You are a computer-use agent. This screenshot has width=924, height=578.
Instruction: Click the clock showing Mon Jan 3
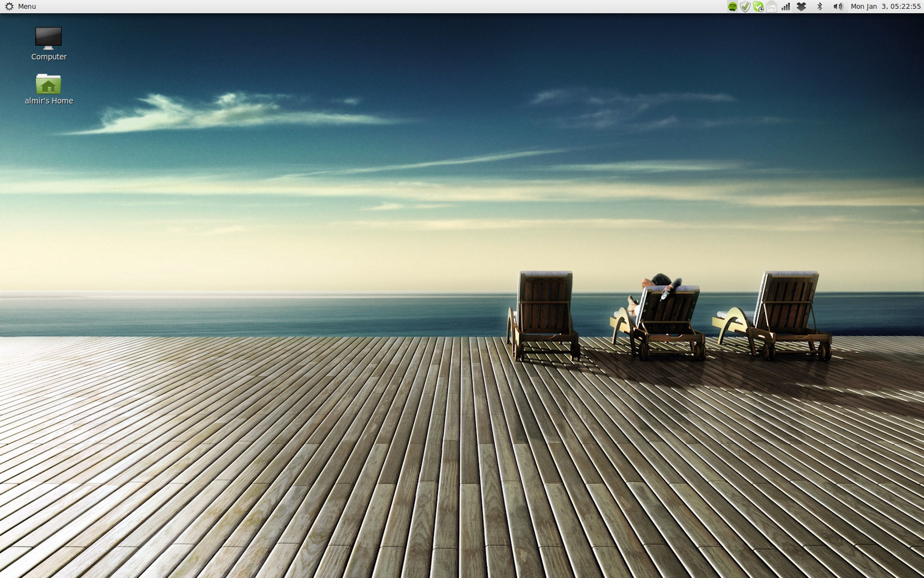click(886, 7)
